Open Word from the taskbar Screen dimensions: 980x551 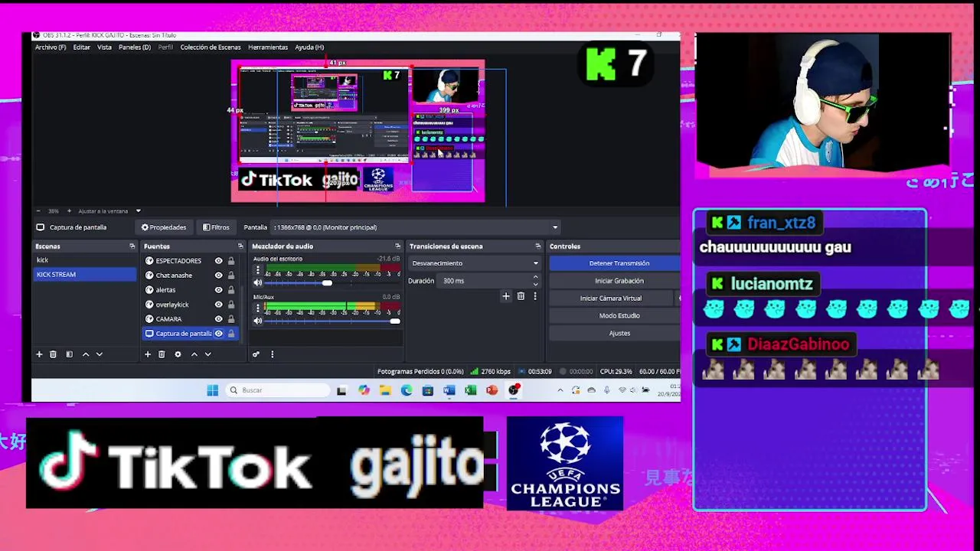pyautogui.click(x=449, y=390)
